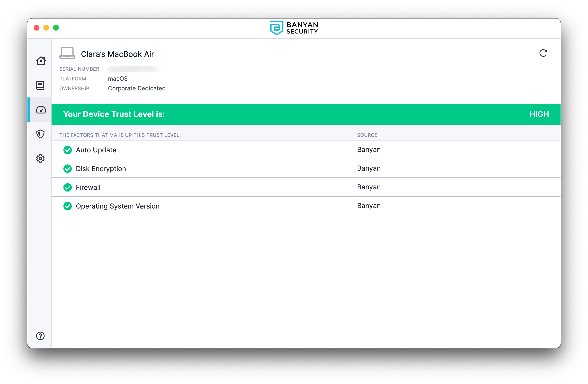Select the Disk Encryption factor label
This screenshot has height=384, width=588.
pos(101,169)
